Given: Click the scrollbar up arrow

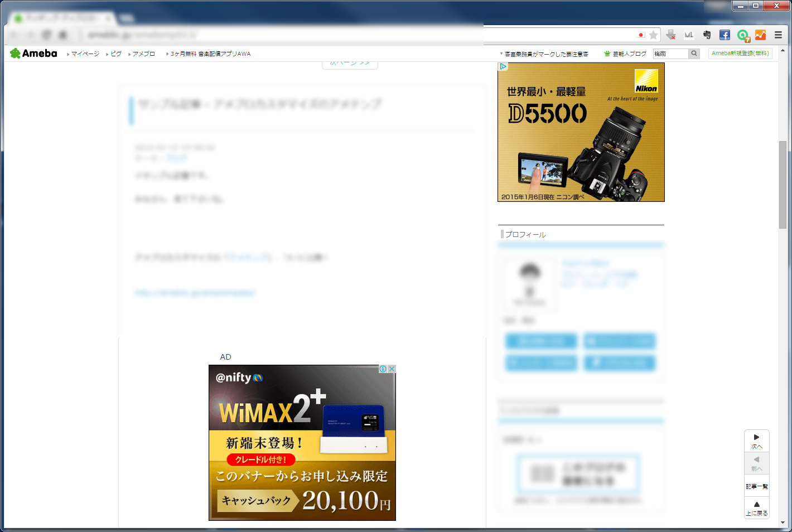Looking at the screenshot, I should pyautogui.click(x=783, y=51).
